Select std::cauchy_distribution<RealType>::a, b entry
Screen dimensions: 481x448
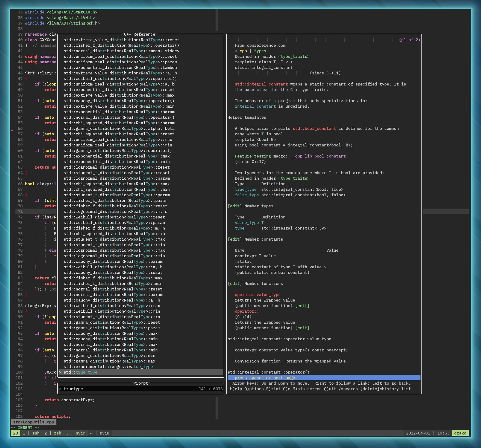112,300
